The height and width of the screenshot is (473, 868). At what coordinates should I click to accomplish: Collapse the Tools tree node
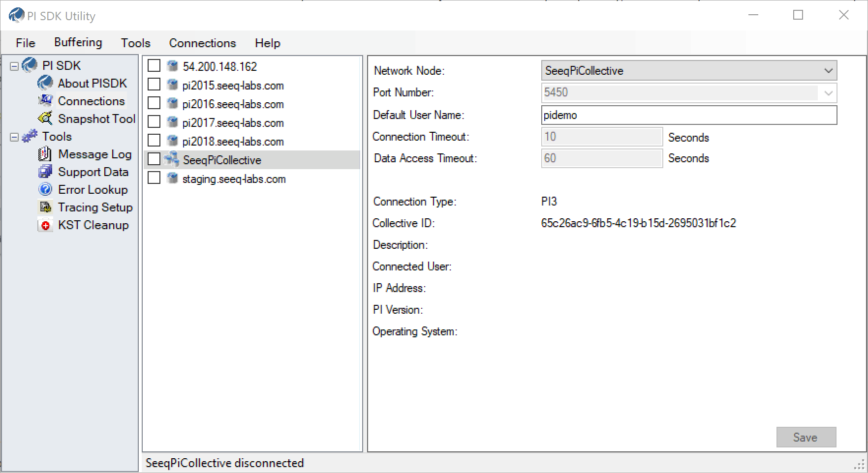(x=14, y=137)
